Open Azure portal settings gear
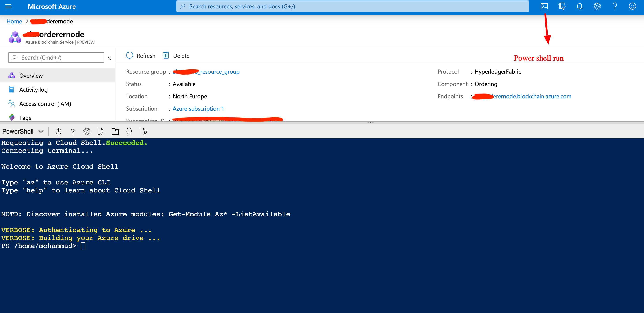 597,6
